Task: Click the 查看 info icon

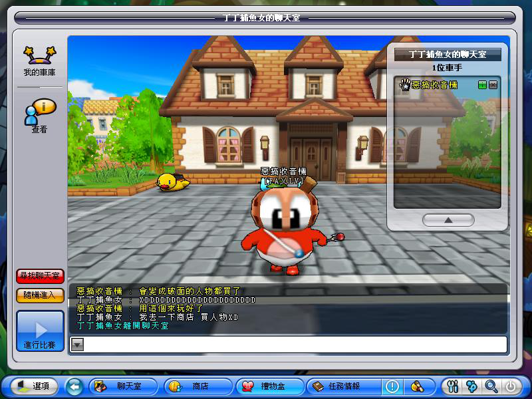Action: point(39,114)
